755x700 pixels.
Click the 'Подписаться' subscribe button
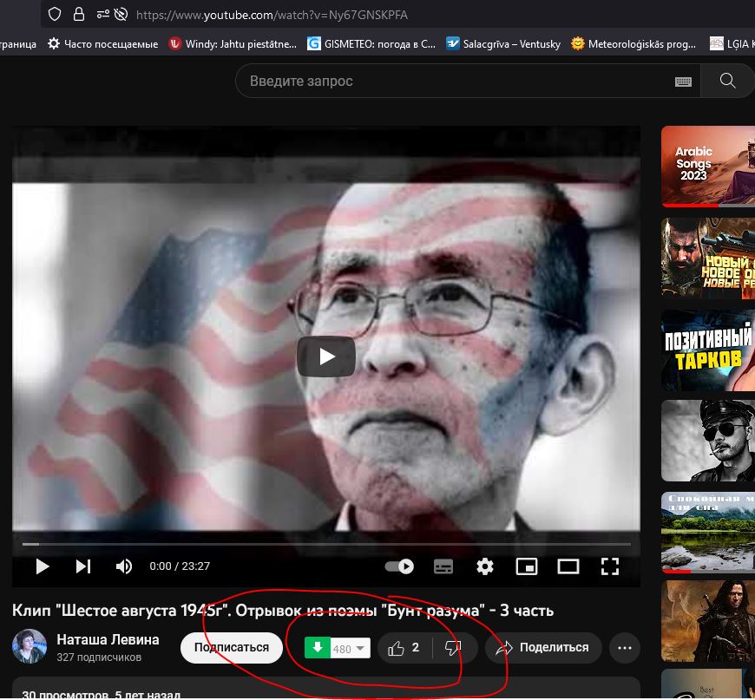[232, 648]
